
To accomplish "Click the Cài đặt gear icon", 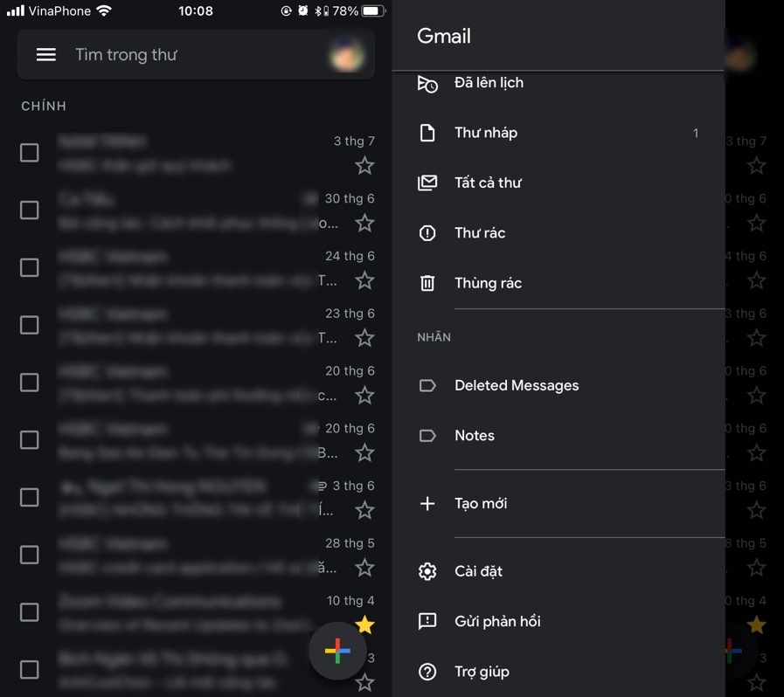I will 427,571.
